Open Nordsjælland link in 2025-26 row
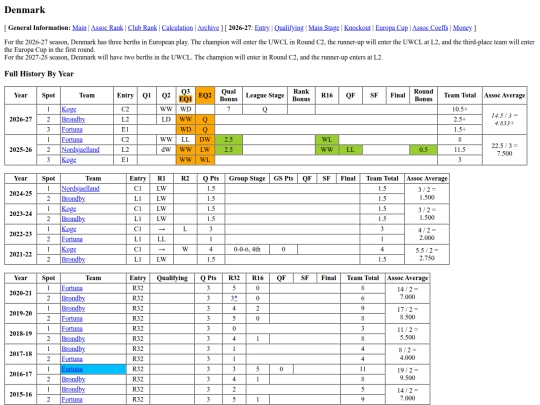Viewport: 540px width, 405px height. coord(80,149)
